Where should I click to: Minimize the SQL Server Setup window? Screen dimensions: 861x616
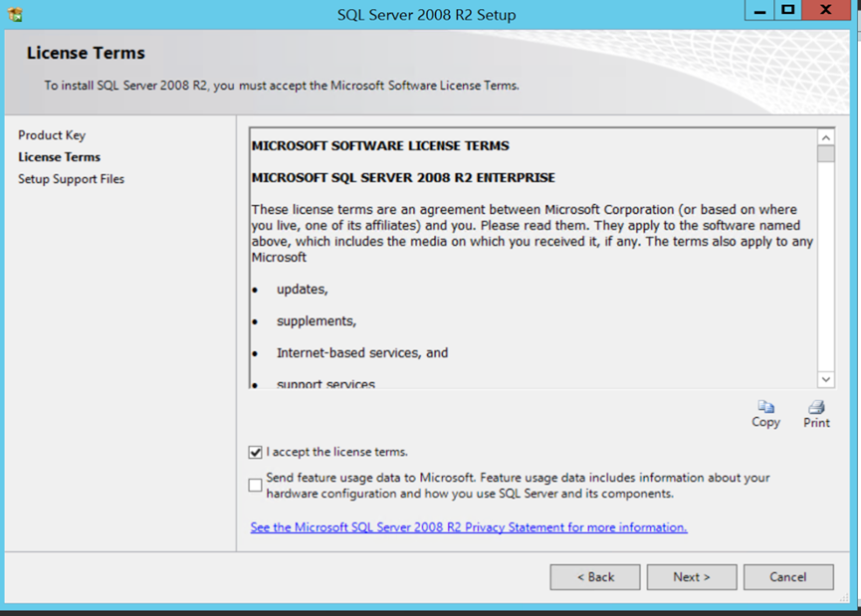(x=759, y=10)
